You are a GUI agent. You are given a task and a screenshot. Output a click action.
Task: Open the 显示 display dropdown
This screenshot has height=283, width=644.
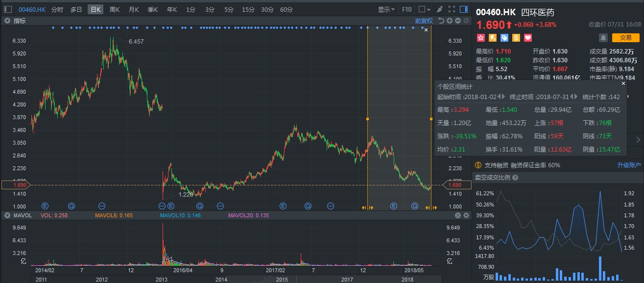(x=387, y=9)
